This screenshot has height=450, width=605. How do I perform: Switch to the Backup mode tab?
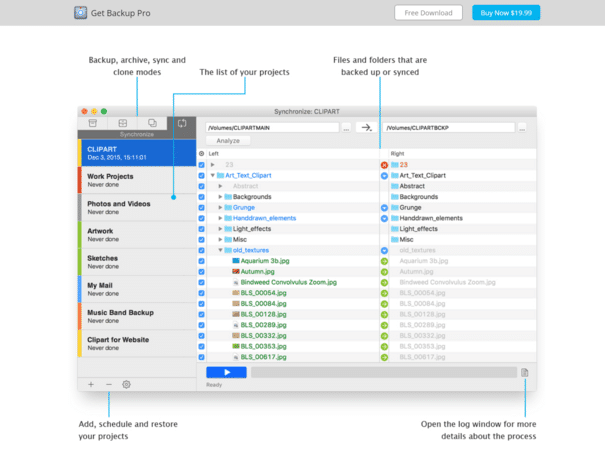[93, 123]
